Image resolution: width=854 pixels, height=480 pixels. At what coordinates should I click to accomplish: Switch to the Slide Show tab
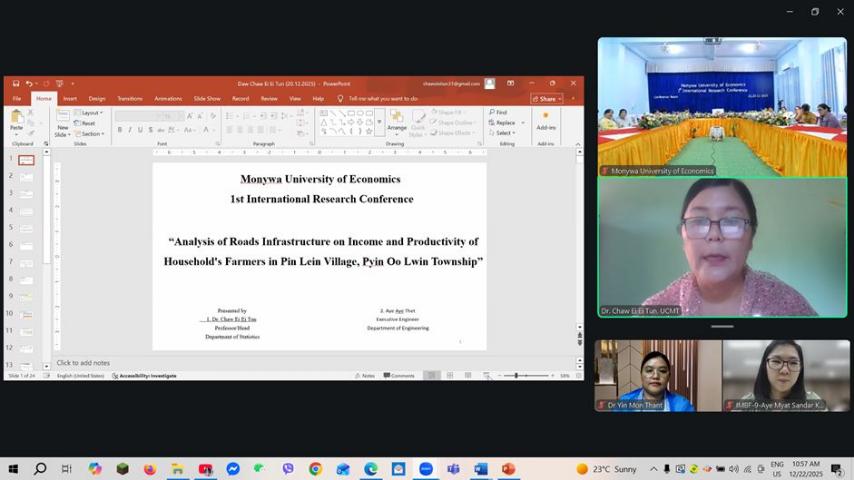click(x=207, y=99)
